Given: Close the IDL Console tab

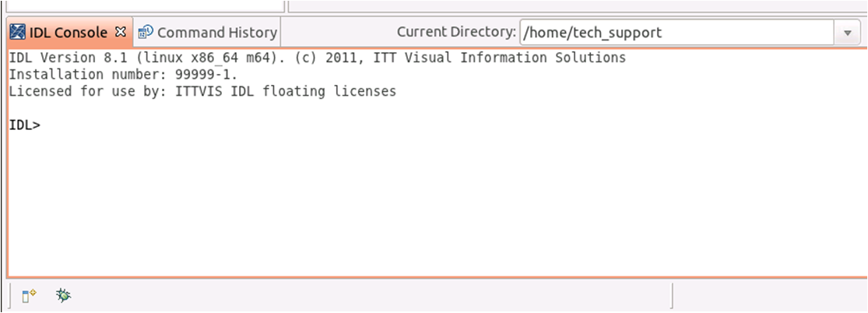Looking at the screenshot, I should (x=120, y=32).
